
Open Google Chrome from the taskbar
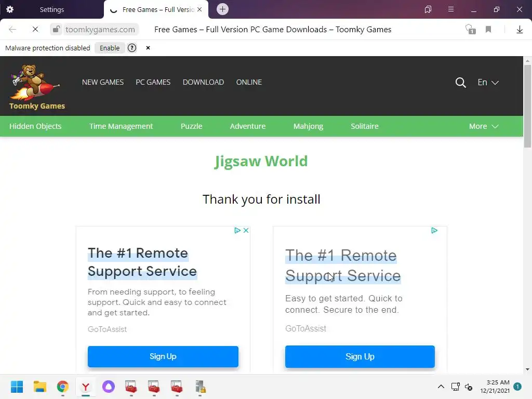(62, 387)
